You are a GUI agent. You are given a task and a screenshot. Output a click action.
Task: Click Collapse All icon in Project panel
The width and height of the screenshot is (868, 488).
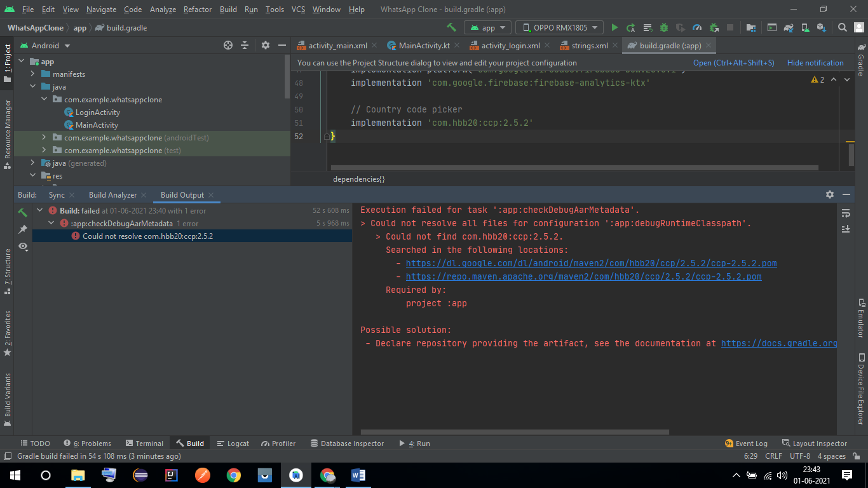245,45
